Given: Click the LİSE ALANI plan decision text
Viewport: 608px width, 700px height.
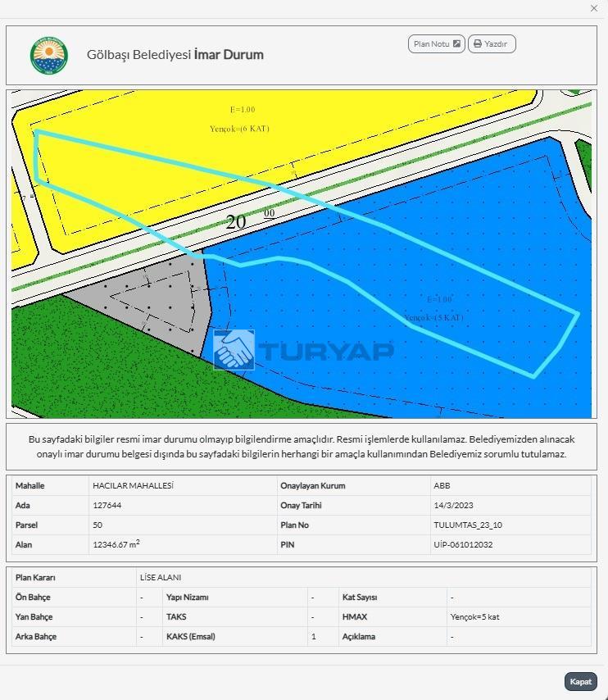Looking at the screenshot, I should (x=161, y=577).
